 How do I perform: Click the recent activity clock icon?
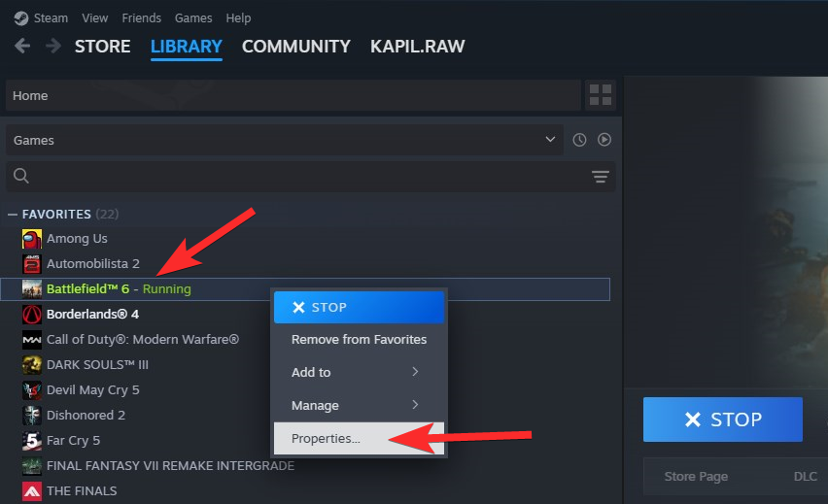tap(580, 140)
